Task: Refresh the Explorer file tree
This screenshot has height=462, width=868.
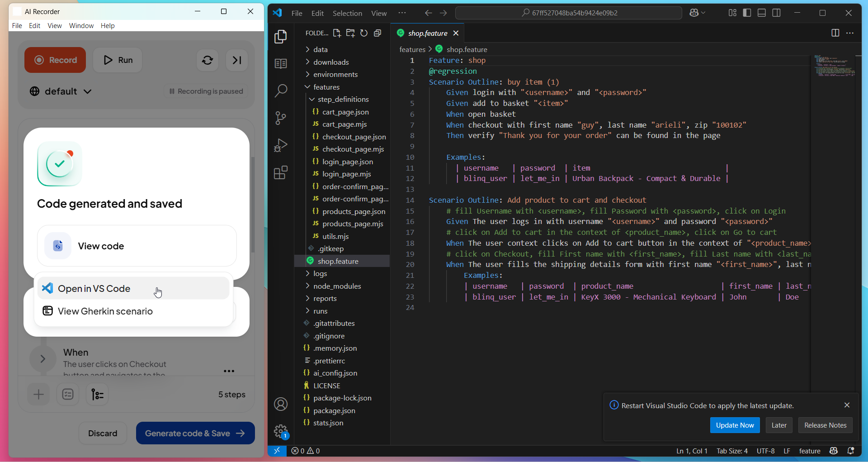Action: tap(364, 33)
